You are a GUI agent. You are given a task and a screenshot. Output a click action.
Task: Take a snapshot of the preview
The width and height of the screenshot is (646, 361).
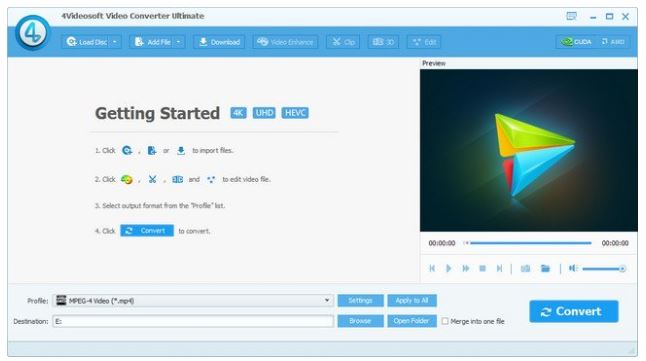pyautogui.click(x=525, y=269)
